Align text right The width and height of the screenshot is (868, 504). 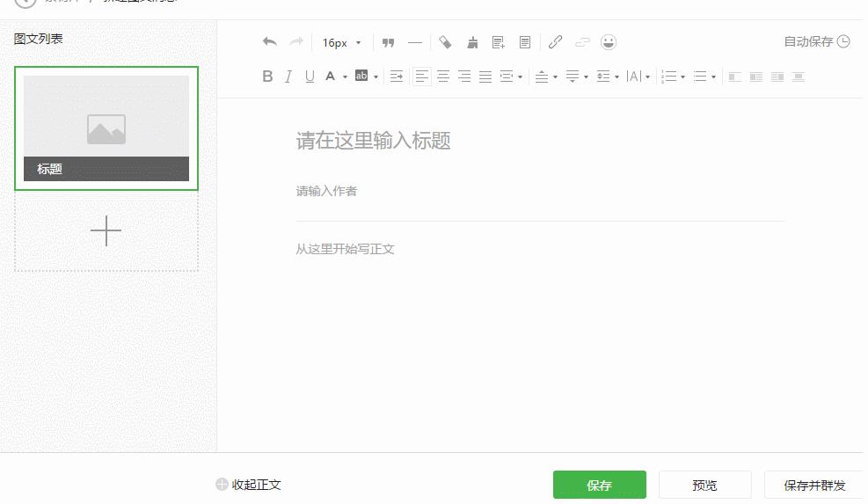[463, 77]
